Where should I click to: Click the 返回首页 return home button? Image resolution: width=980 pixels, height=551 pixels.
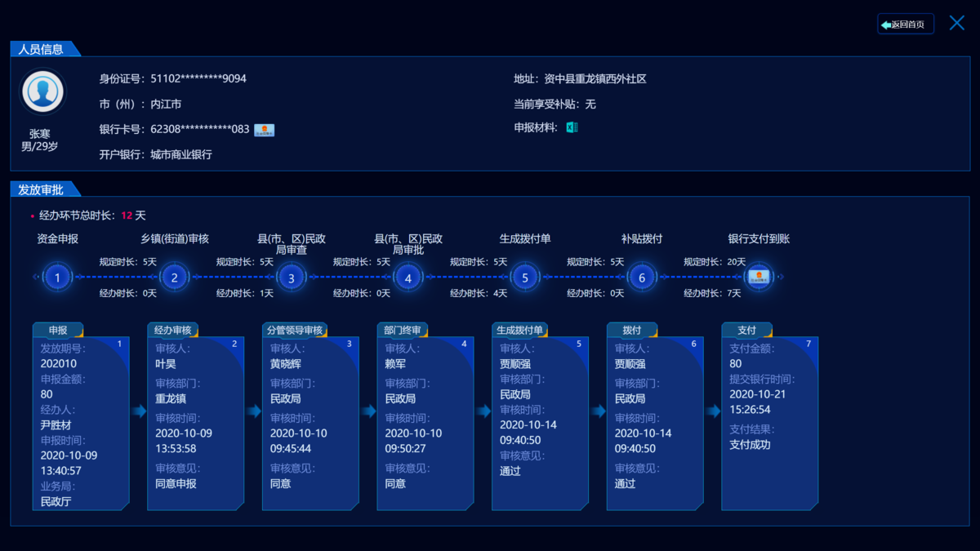coord(905,24)
